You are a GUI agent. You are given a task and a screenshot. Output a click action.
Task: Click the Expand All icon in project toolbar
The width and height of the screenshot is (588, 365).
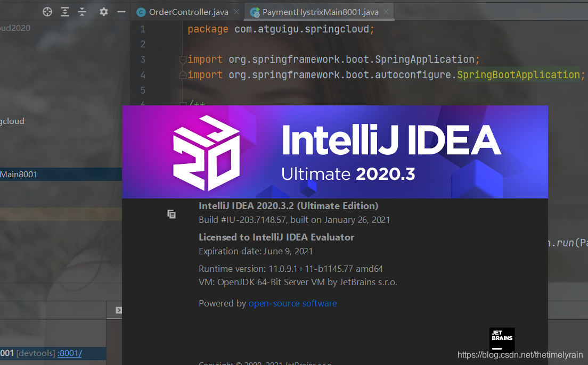click(x=65, y=12)
